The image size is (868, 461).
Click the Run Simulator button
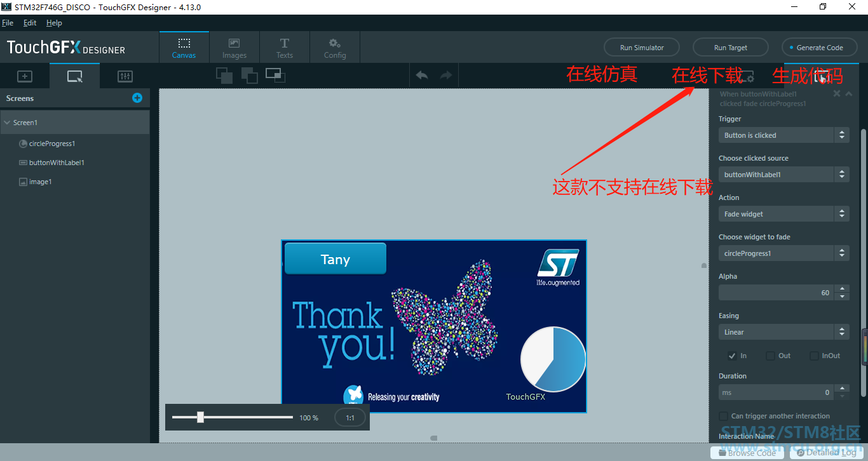point(642,48)
